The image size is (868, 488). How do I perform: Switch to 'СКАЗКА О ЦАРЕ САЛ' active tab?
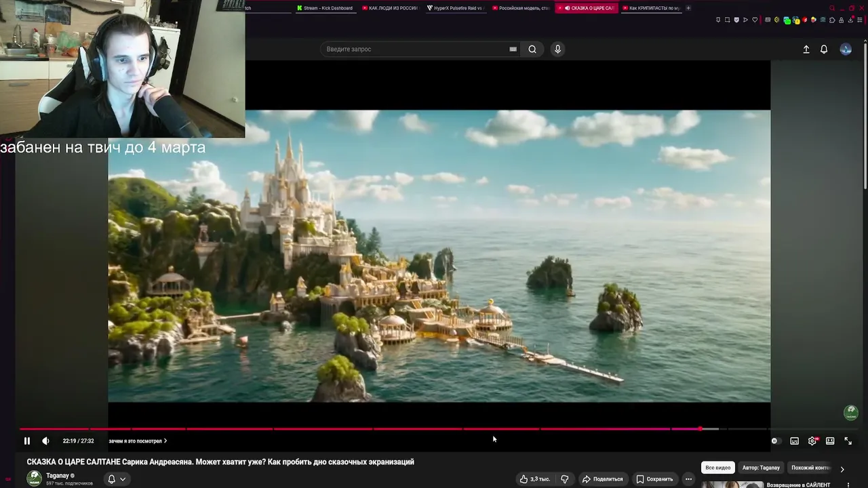[x=586, y=8]
